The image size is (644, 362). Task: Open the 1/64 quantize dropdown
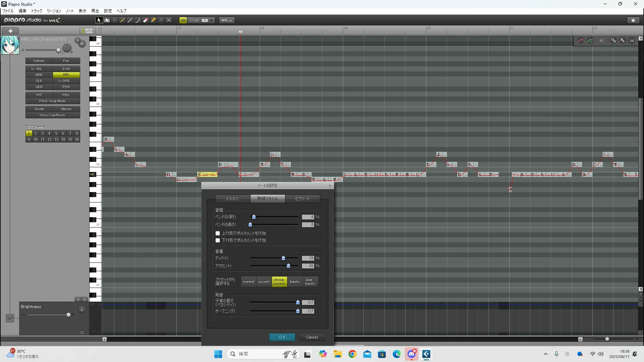(212, 20)
